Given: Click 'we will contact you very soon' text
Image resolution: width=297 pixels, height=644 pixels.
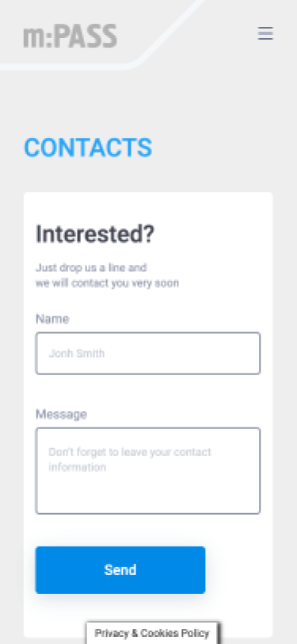Looking at the screenshot, I should pos(107,283).
